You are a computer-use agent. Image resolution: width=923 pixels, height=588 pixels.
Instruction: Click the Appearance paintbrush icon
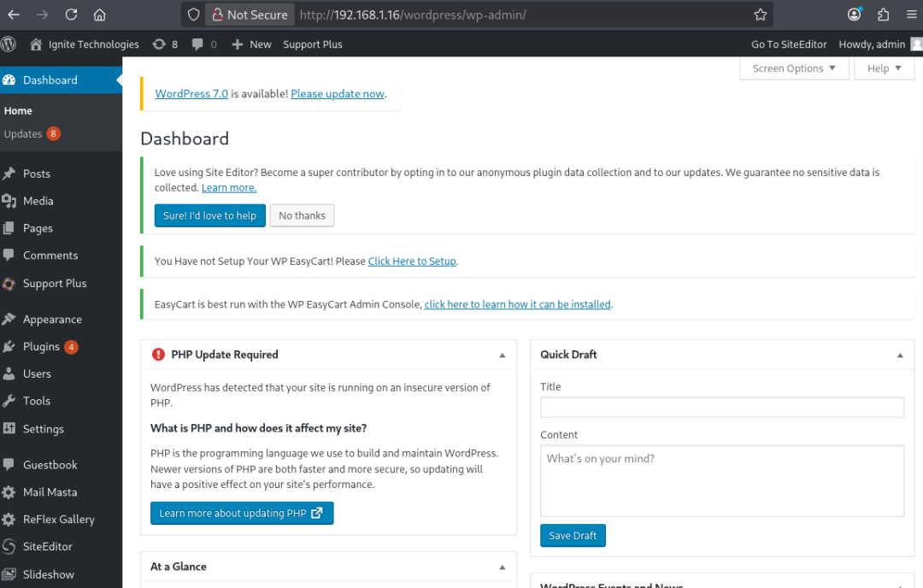pos(9,319)
